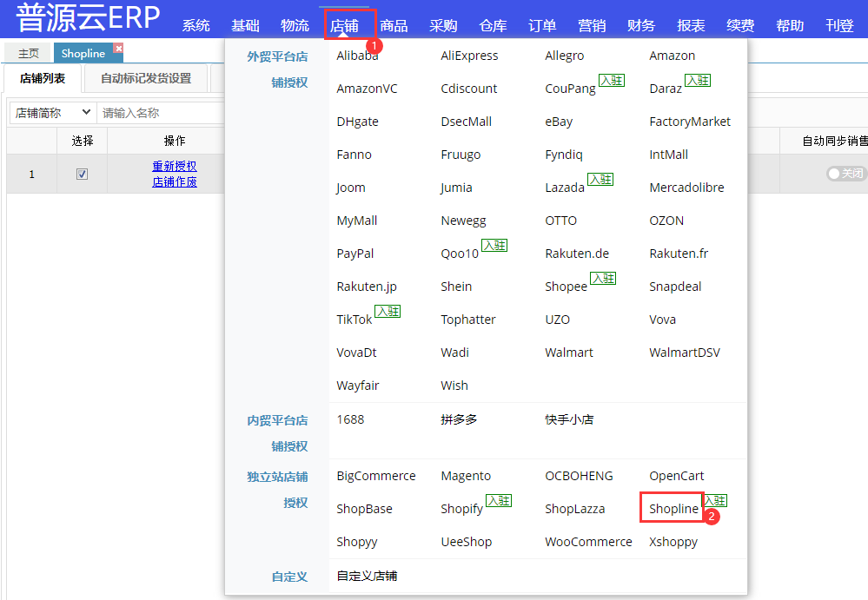Open the 系统 menu
The image size is (868, 600).
click(x=196, y=25)
